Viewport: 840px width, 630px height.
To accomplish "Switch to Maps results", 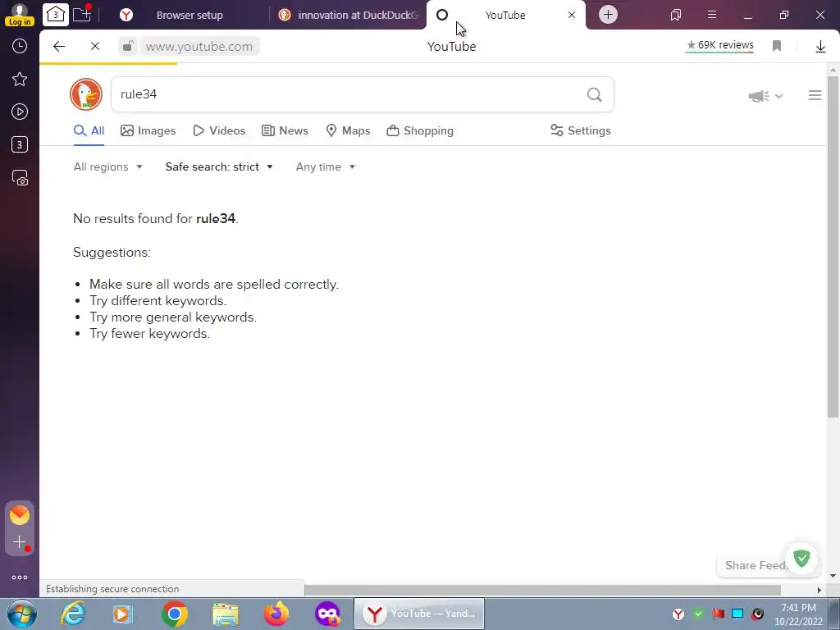I will click(x=348, y=130).
